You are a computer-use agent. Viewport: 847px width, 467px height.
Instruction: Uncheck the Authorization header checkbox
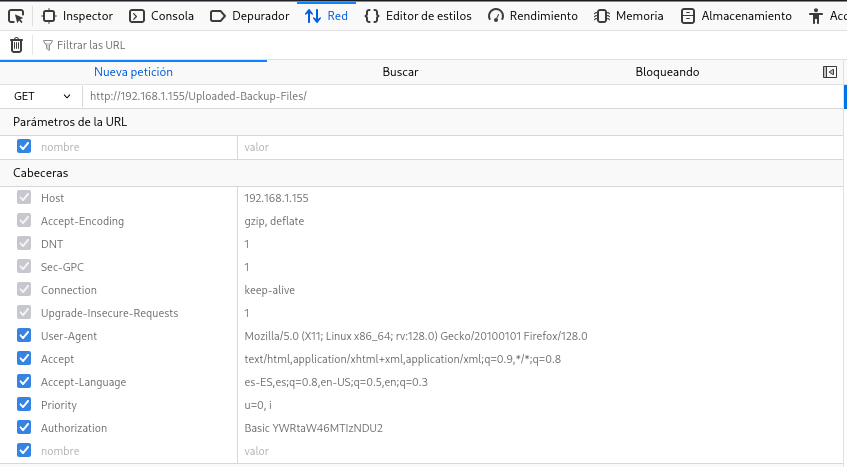pos(24,428)
